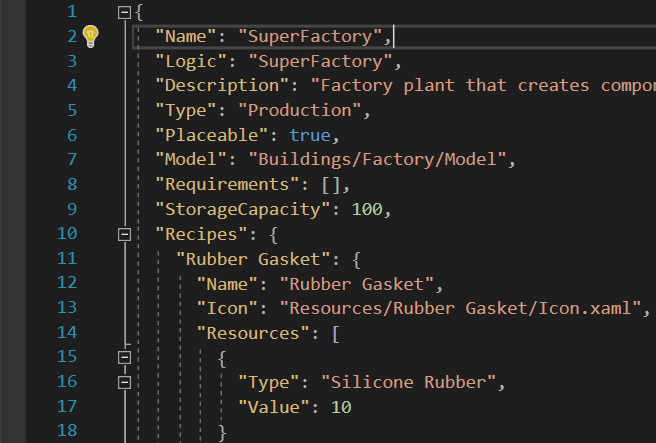Viewport: 656px width, 443px height.
Task: Click line number 9 in the gutter
Action: point(70,209)
